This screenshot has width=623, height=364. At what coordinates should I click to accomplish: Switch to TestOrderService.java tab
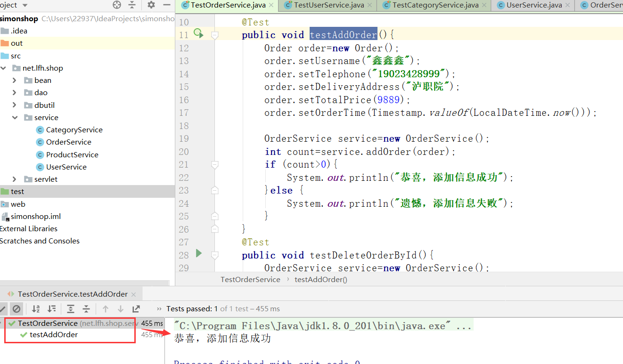228,5
